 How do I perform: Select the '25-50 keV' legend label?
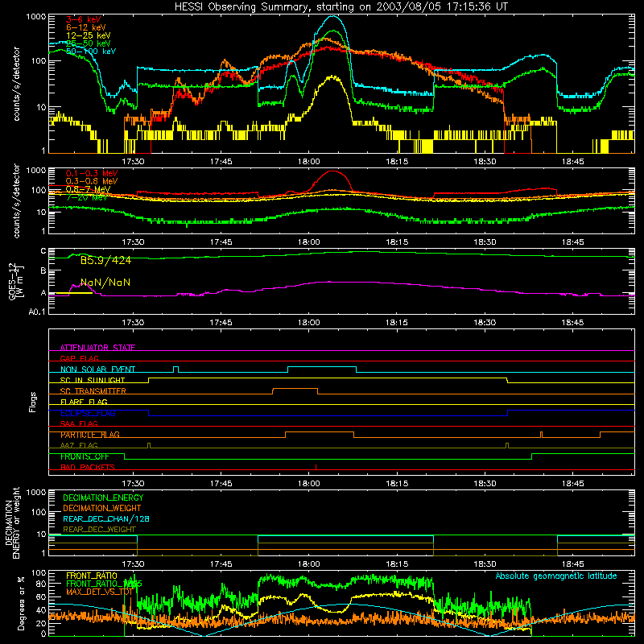point(89,43)
